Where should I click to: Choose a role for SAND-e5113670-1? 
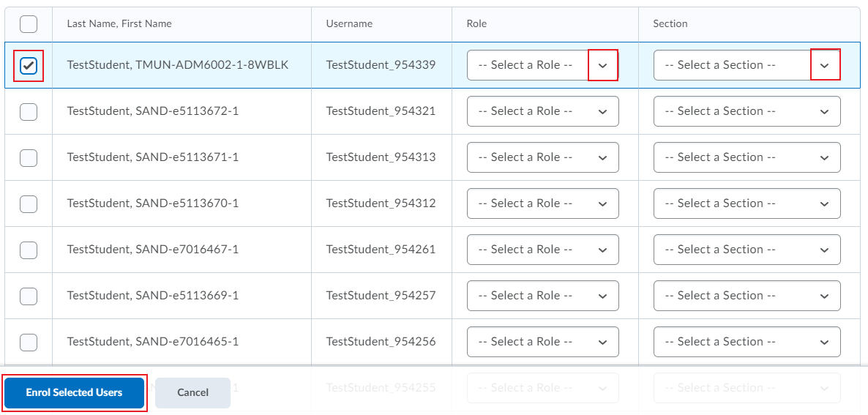tap(542, 203)
